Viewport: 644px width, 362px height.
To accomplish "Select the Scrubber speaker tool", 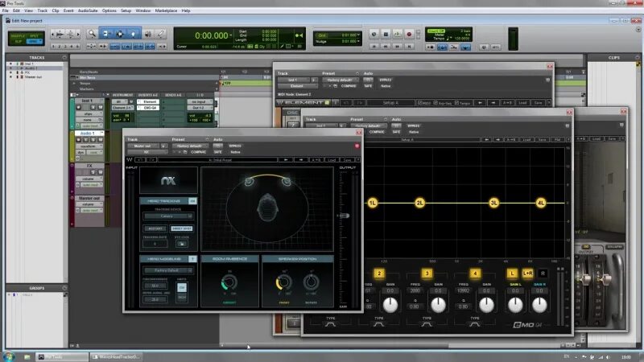I will [x=148, y=34].
